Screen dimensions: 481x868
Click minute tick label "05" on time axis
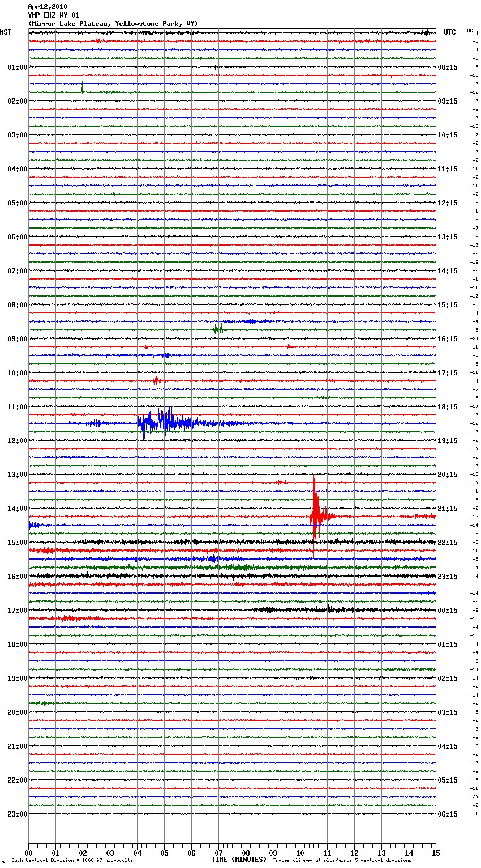[164, 853]
